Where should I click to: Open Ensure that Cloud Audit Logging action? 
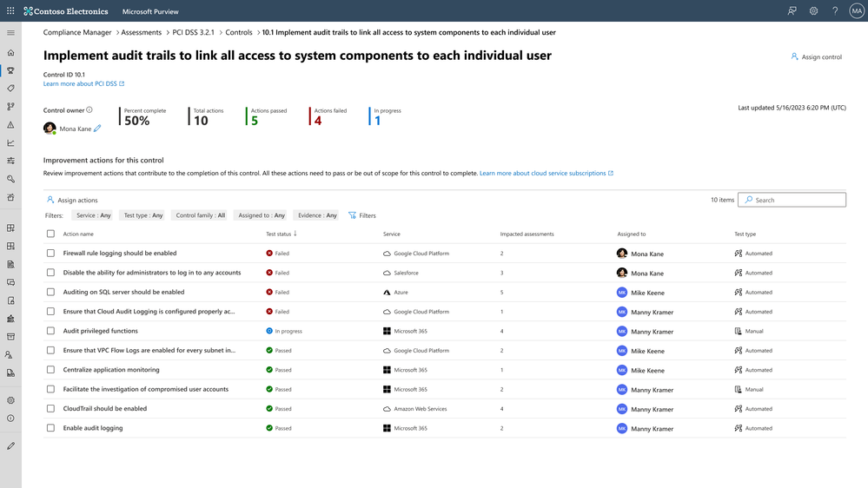pos(149,312)
